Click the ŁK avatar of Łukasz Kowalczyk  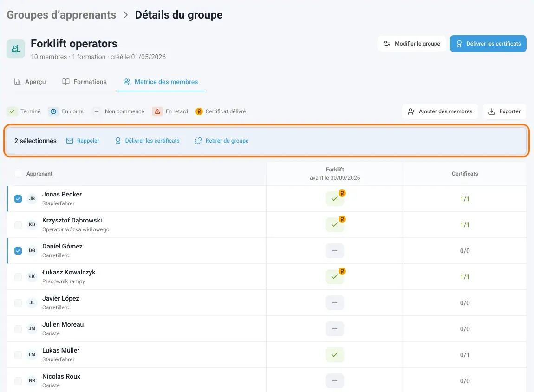coord(32,276)
